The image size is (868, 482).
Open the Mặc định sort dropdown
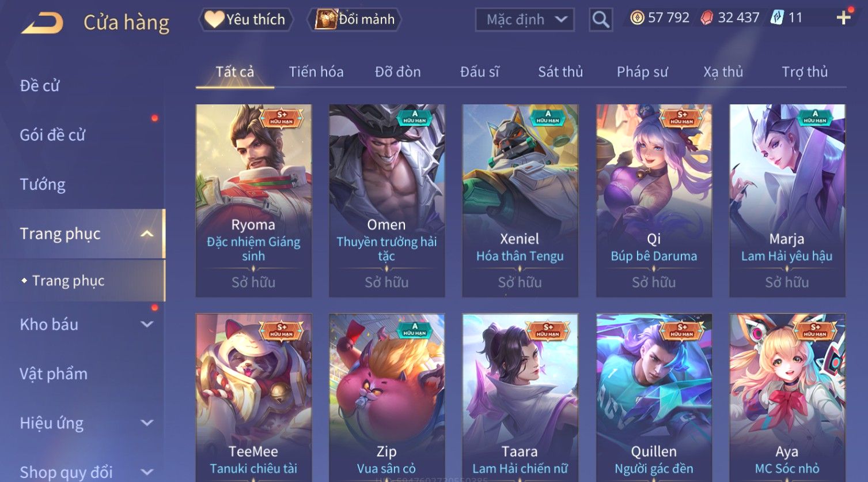tap(525, 20)
